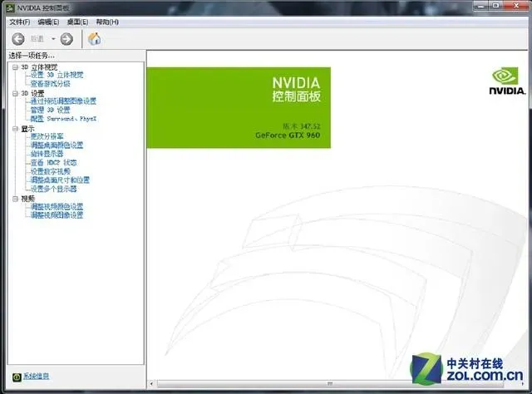Open 查看游戏分级 link
532x394 pixels.
(x=50, y=83)
